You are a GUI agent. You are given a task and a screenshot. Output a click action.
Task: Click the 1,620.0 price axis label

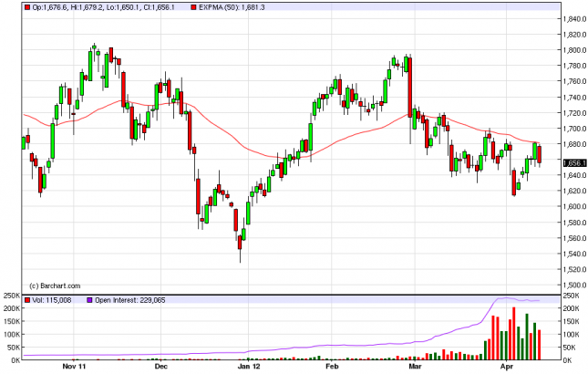pos(574,191)
